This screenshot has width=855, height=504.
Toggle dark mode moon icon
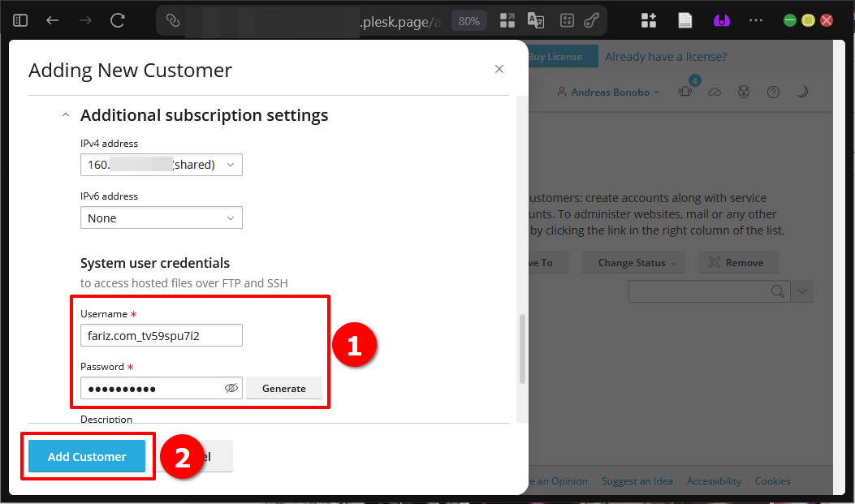802,93
